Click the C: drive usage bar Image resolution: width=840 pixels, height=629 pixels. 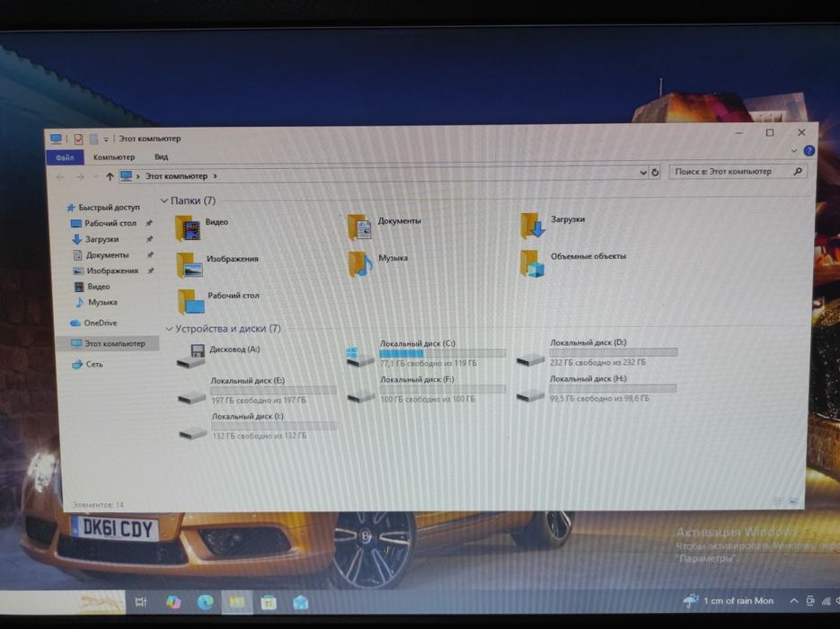pyautogui.click(x=443, y=354)
